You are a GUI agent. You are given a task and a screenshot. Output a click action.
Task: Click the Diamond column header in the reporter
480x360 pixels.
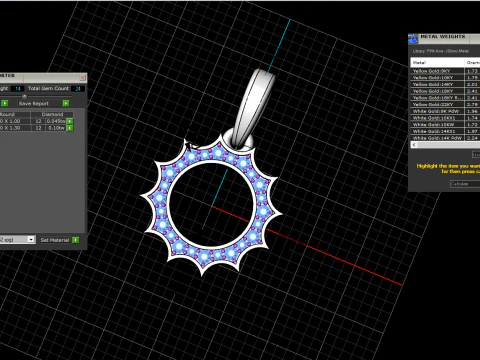[x=52, y=114]
